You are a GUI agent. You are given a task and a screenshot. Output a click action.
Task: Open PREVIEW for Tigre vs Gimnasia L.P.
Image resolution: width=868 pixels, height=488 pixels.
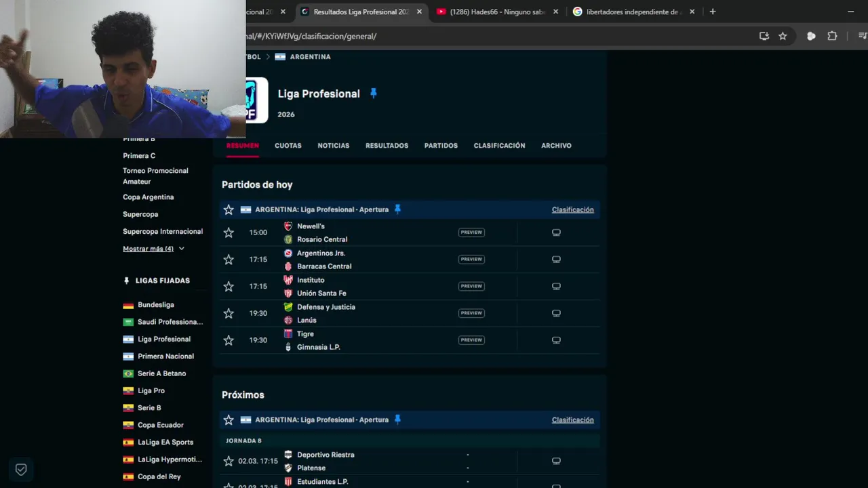click(x=471, y=340)
